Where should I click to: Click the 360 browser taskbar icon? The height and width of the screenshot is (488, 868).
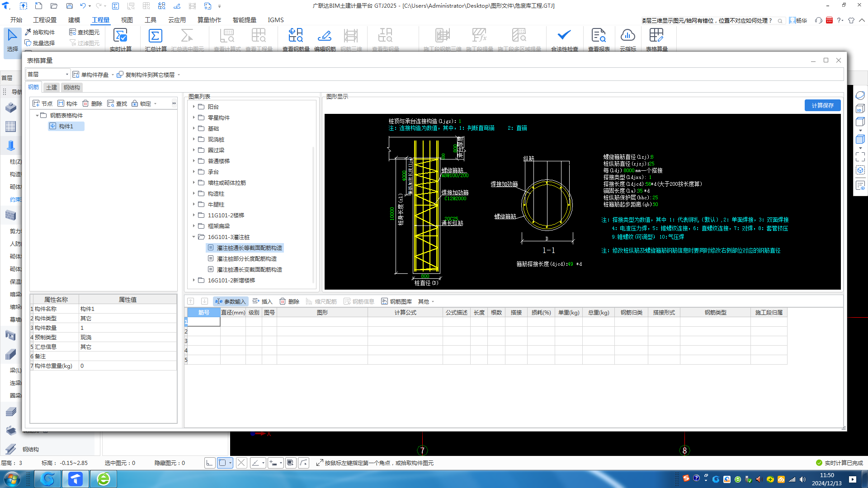(104, 479)
